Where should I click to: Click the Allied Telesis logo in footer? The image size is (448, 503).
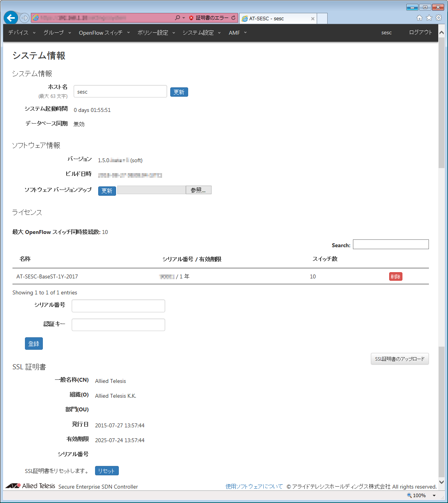30,486
